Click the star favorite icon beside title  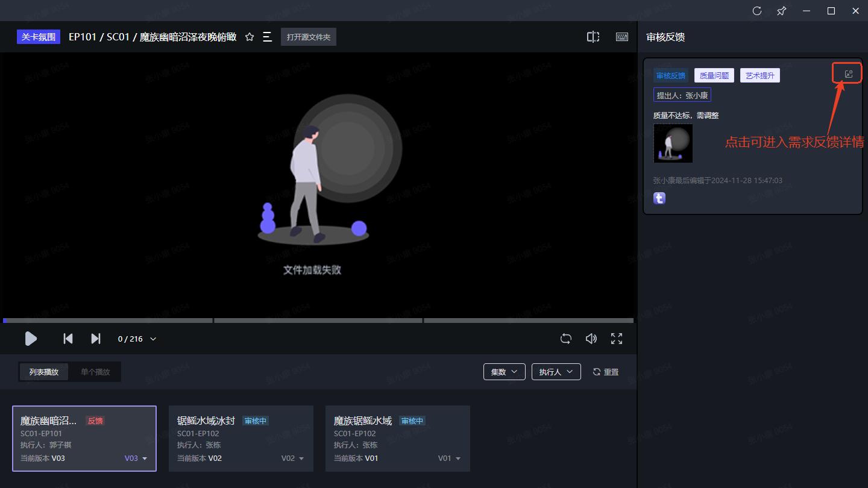[250, 37]
